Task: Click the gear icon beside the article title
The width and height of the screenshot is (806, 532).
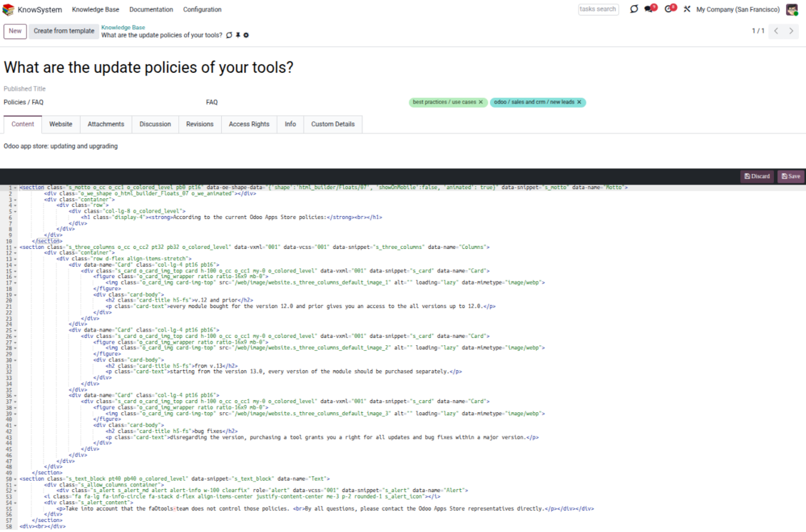Action: click(247, 35)
